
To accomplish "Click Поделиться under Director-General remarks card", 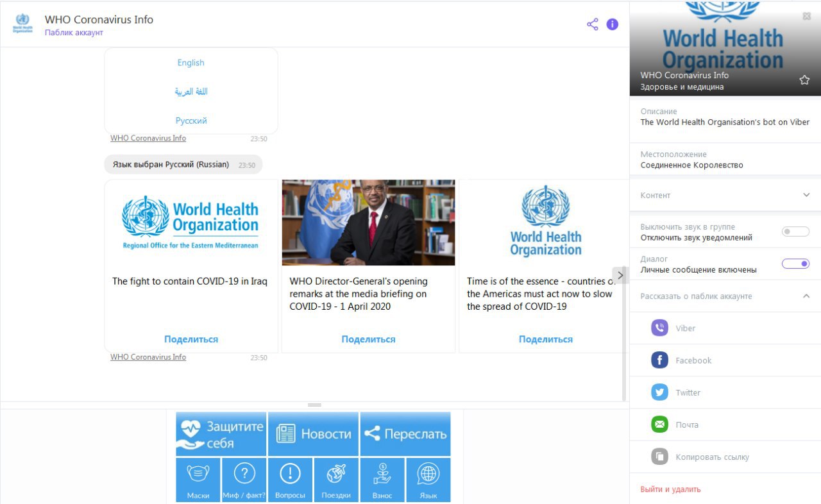I will point(368,339).
